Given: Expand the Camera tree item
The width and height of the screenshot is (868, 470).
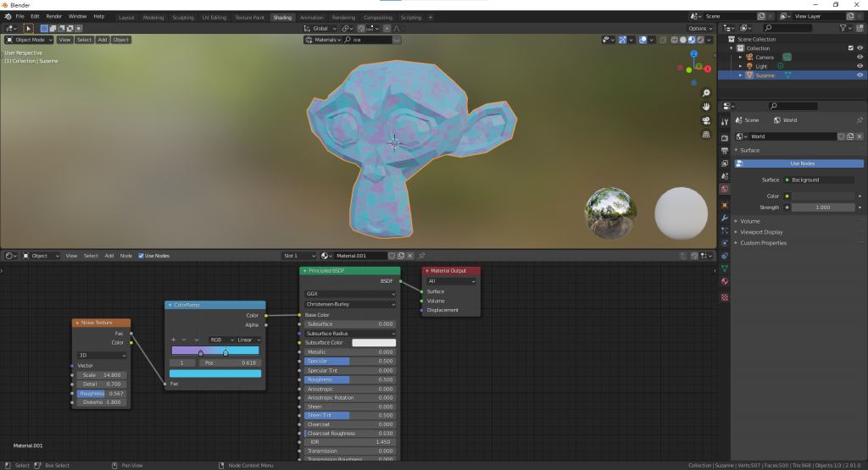Looking at the screenshot, I should click(x=741, y=57).
